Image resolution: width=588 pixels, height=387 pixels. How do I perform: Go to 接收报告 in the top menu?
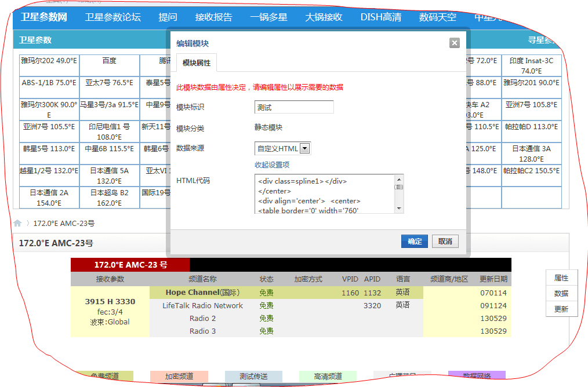(x=213, y=17)
